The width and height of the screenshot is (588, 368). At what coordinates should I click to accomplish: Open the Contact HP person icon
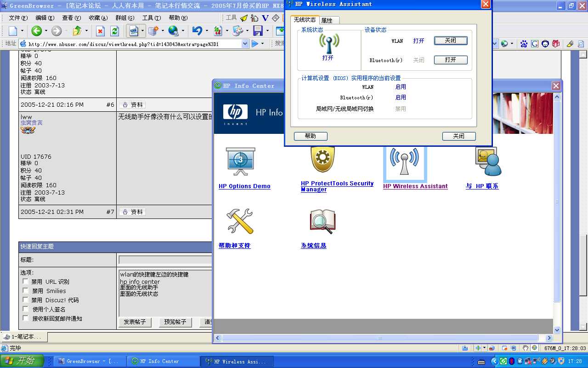pyautogui.click(x=488, y=162)
